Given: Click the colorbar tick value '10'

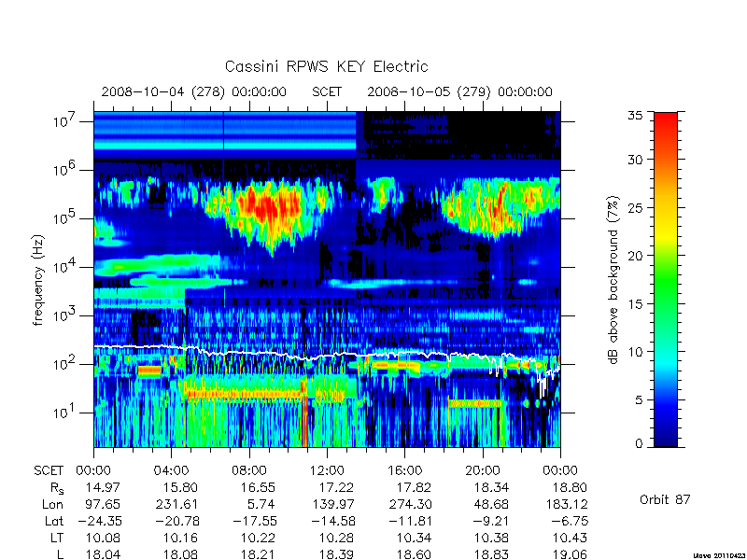Looking at the screenshot, I should pyautogui.click(x=635, y=352).
